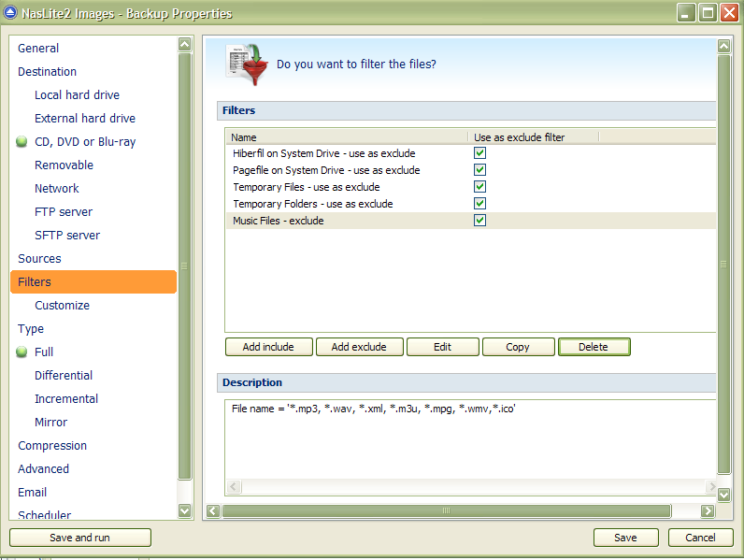The width and height of the screenshot is (744, 560).
Task: Select FTP server destination
Action: 64,211
